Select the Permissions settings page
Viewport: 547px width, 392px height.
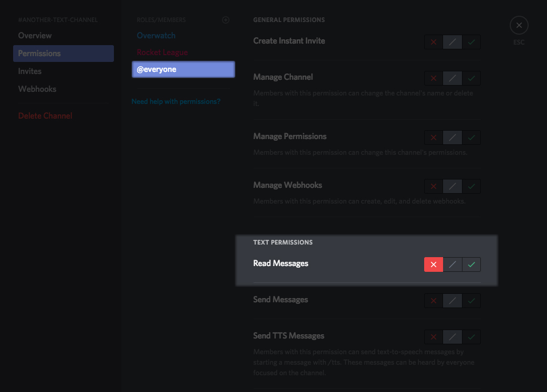tap(64, 54)
